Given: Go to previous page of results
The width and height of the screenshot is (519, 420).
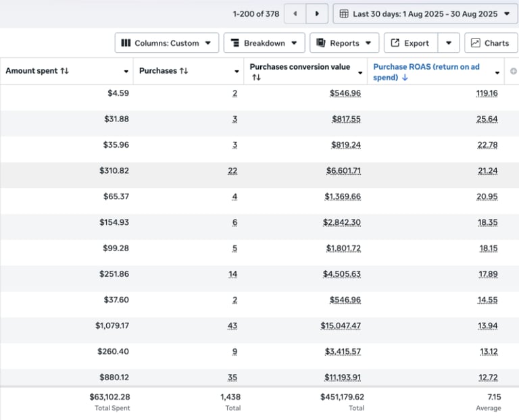Looking at the screenshot, I should 295,14.
